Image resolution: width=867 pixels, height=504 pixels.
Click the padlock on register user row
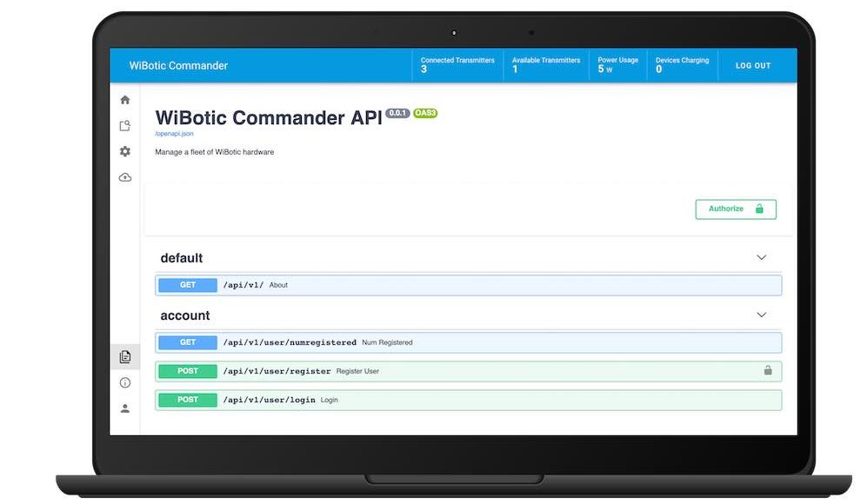(768, 371)
